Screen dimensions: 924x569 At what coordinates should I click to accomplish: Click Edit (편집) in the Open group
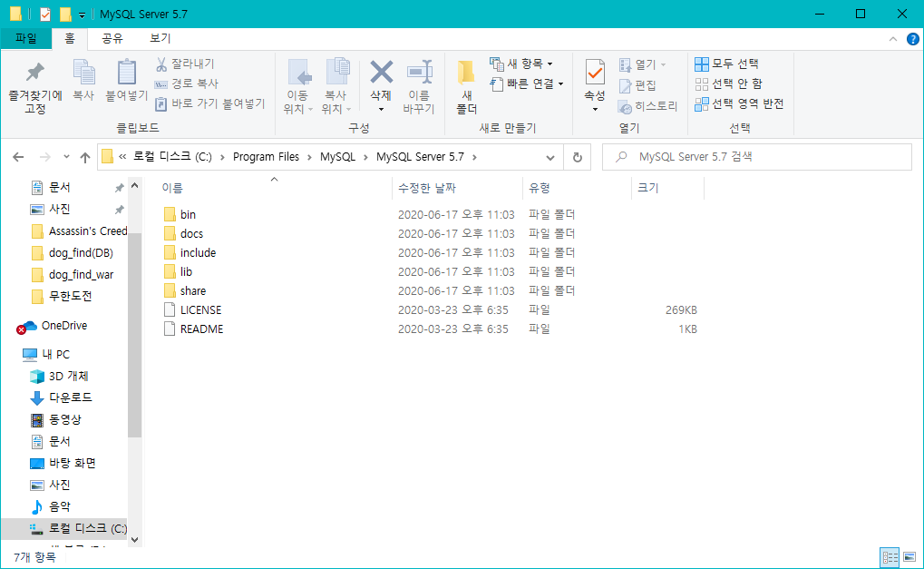pyautogui.click(x=637, y=85)
